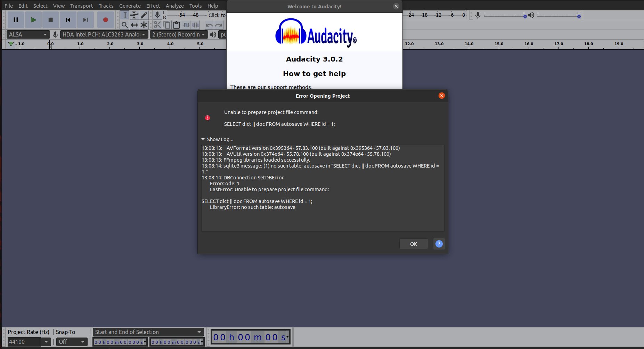Open the ALSA audio host dropdown
This screenshot has height=349, width=644.
28,34
